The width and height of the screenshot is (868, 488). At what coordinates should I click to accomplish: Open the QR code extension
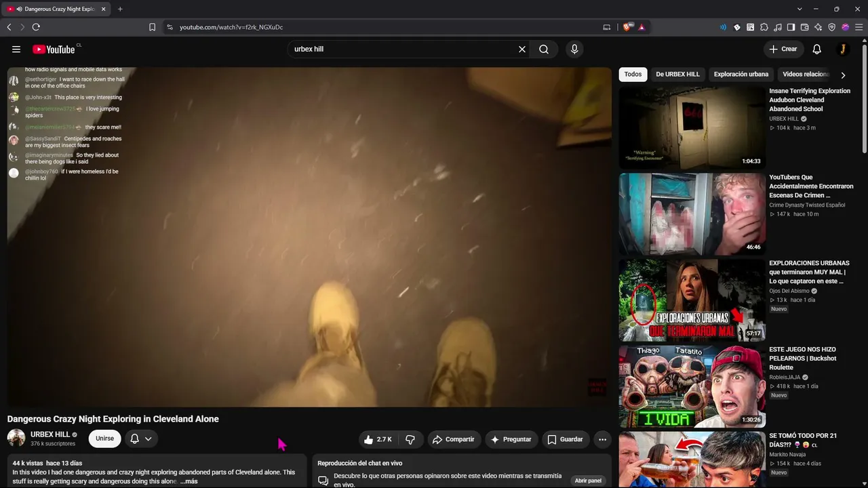tap(751, 27)
